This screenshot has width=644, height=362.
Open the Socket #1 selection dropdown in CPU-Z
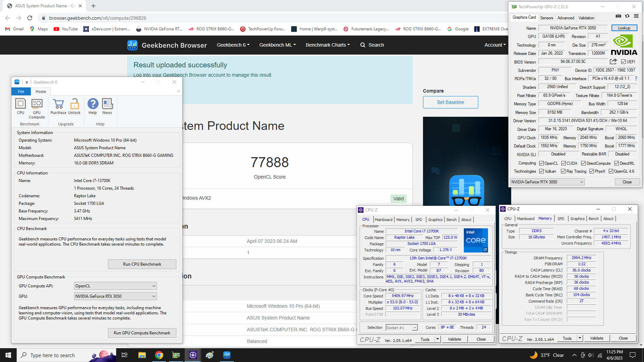402,327
